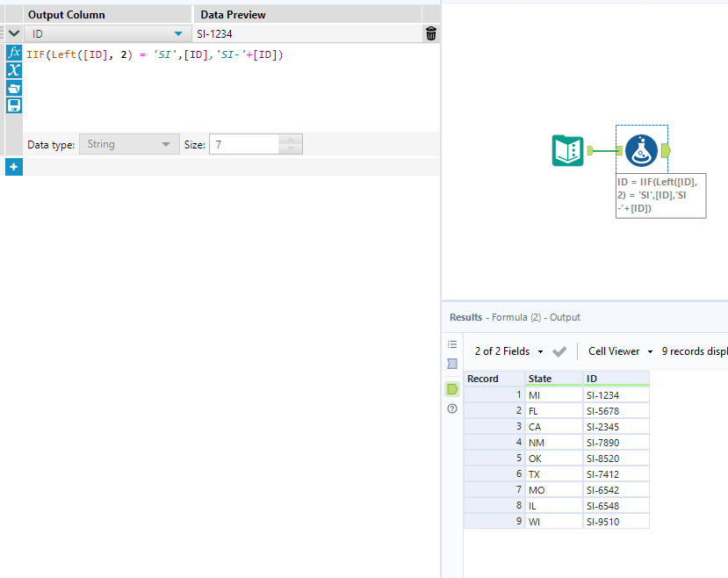The image size is (728, 578).
Task: Decrease the Size value with down arrow
Action: click(291, 149)
